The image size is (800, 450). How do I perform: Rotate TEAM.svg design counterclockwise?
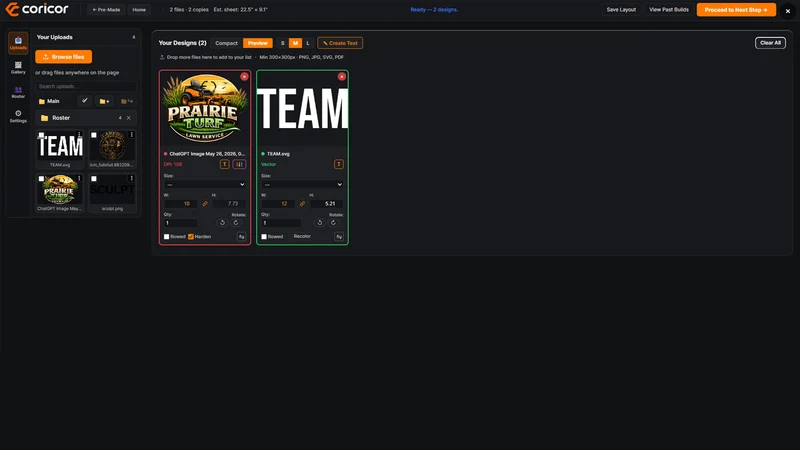[319, 223]
